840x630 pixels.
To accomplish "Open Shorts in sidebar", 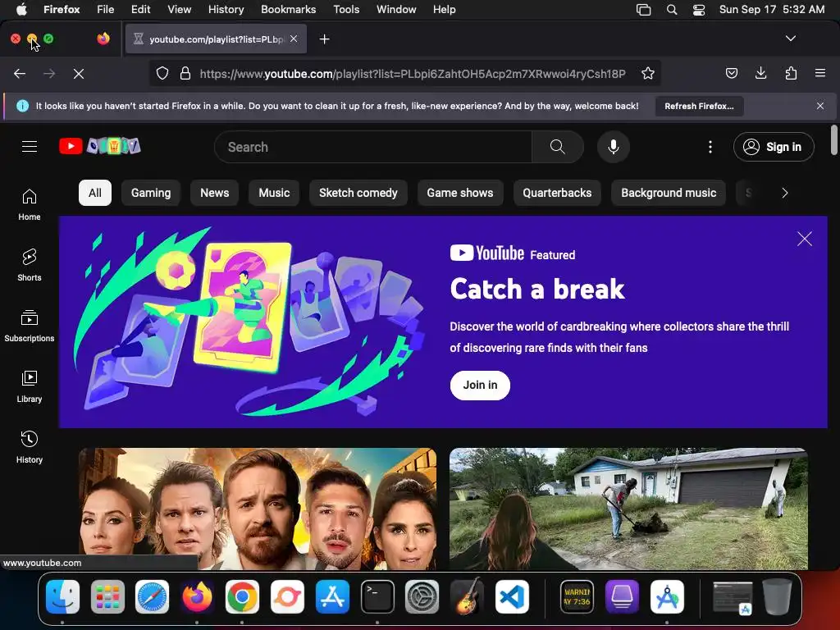I will (x=30, y=265).
